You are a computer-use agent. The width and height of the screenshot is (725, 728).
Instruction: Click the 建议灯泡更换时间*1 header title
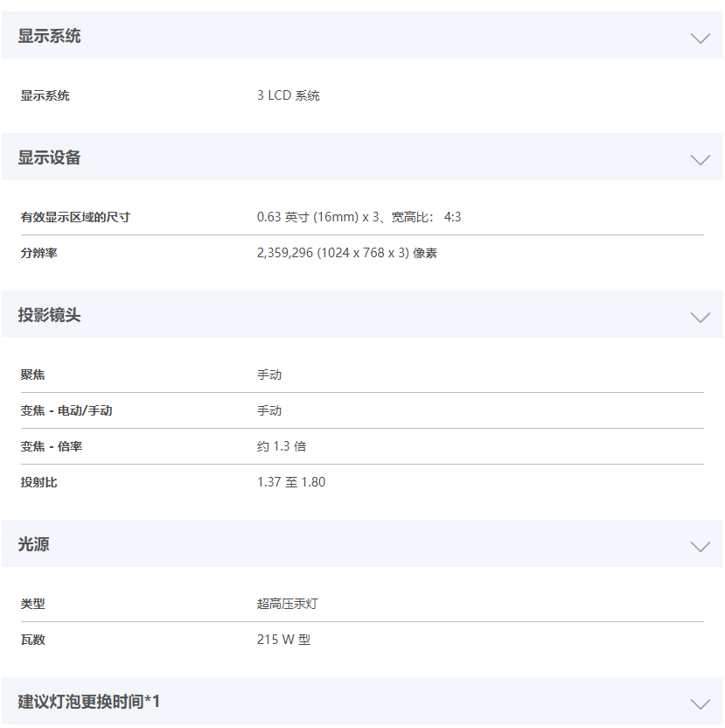[88, 702]
